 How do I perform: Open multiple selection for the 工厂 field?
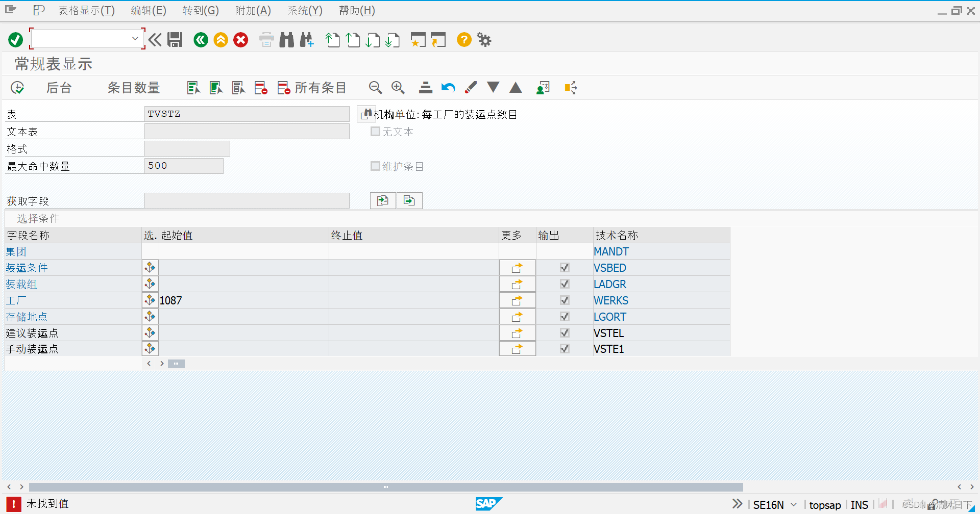150,300
